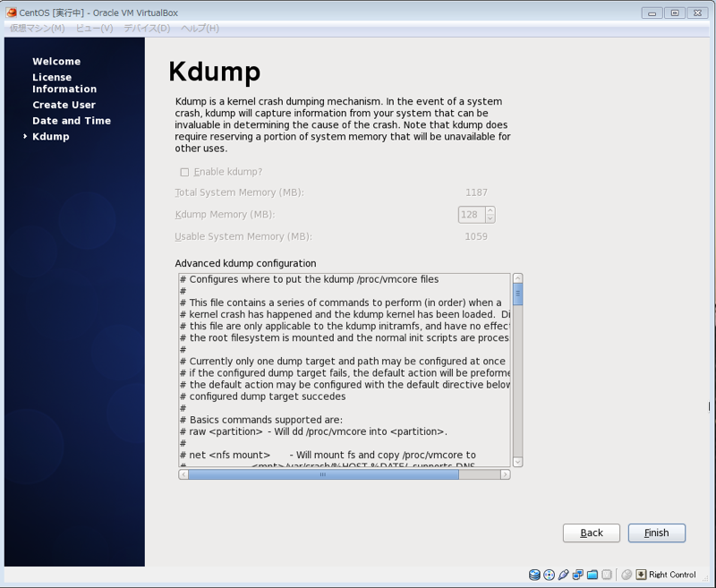Click the large Kdump page heading
This screenshot has height=588, width=716.
[x=215, y=72]
